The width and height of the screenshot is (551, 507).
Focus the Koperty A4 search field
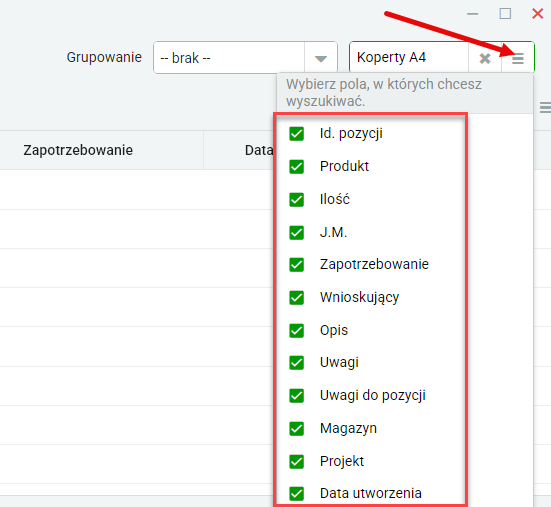click(409, 58)
